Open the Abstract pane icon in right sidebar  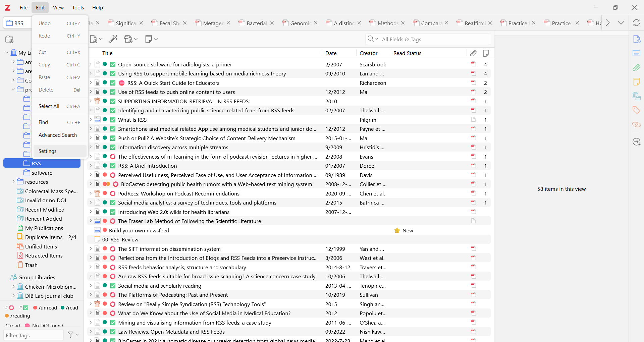pyautogui.click(x=636, y=53)
